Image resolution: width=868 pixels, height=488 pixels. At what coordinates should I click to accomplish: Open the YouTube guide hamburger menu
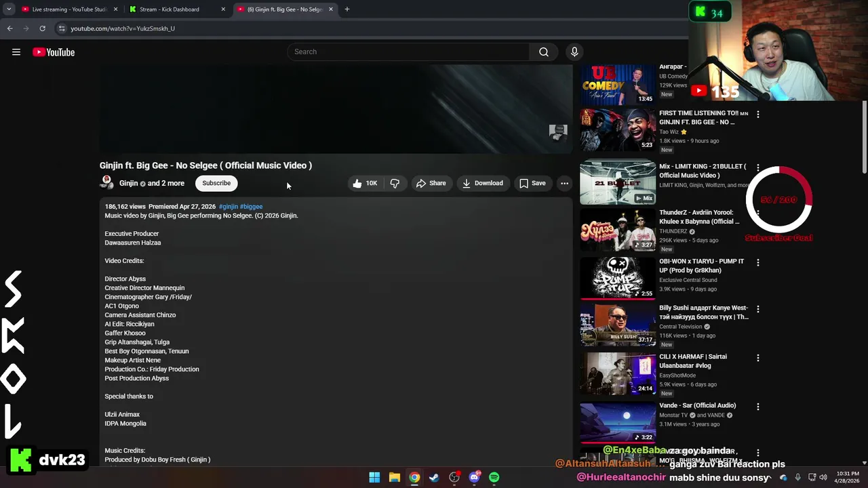click(x=16, y=52)
